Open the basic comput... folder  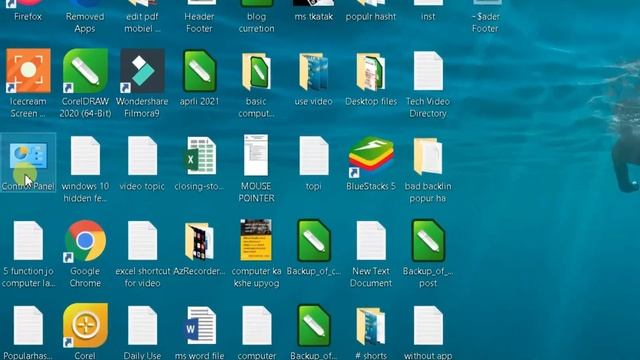(256, 71)
